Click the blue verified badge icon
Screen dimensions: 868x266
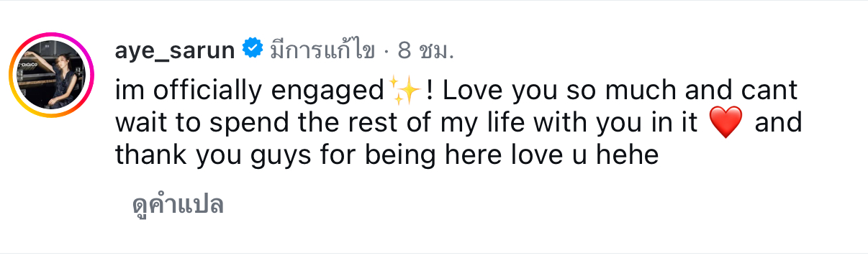(x=253, y=50)
